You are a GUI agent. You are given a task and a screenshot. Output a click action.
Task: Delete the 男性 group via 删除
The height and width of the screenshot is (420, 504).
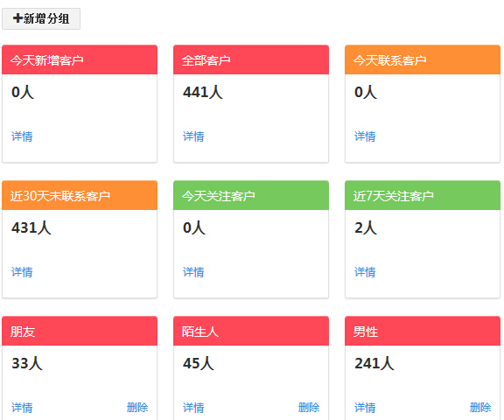tap(480, 408)
